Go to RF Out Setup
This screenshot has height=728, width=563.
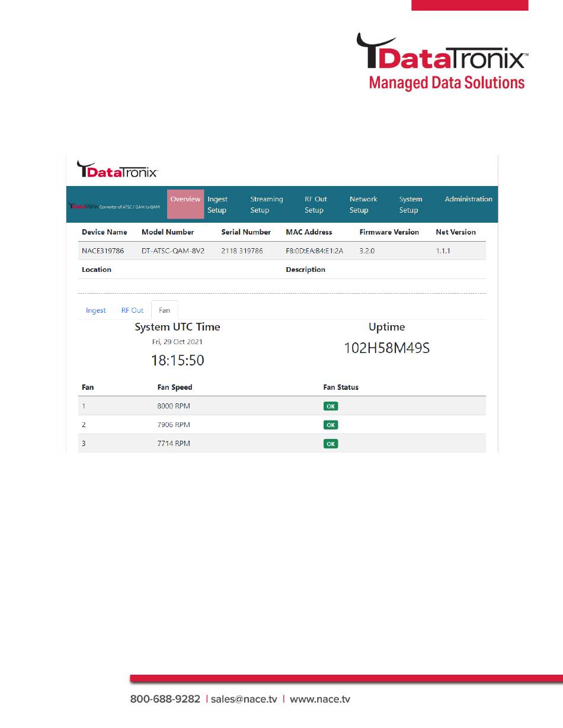pos(315,205)
